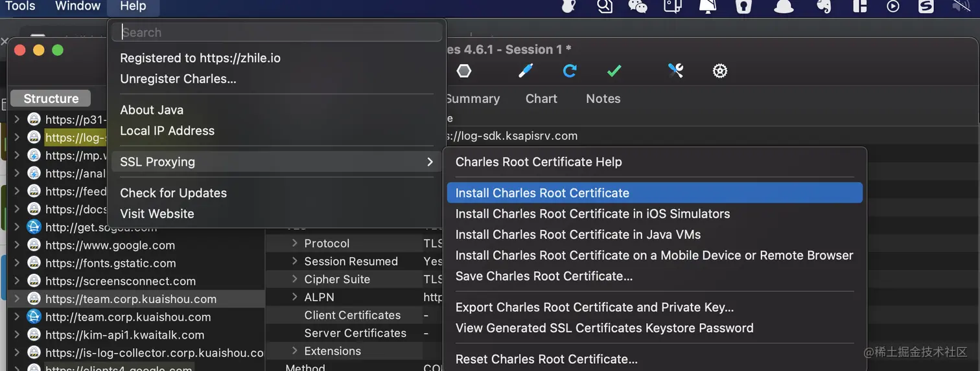Open the SSL Proxying submenu arrow
The height and width of the screenshot is (371, 980).
pyautogui.click(x=430, y=162)
